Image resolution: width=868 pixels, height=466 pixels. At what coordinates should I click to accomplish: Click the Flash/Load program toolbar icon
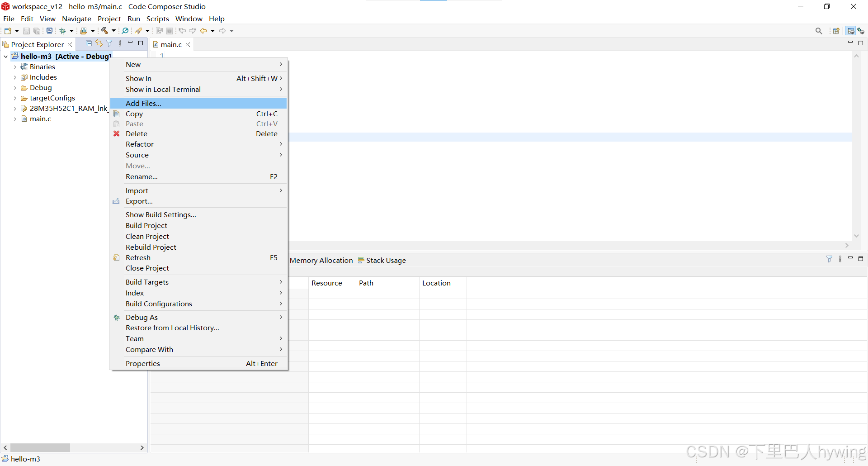point(84,31)
